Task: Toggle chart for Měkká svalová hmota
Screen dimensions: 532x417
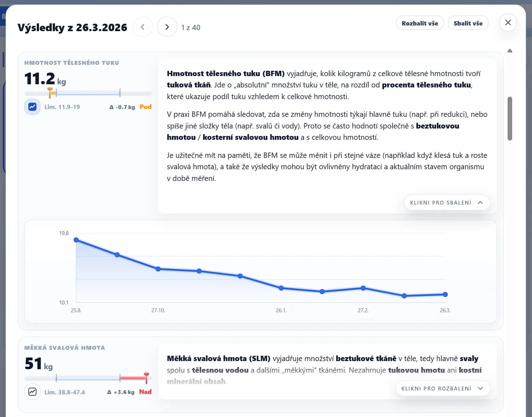Action: pyautogui.click(x=32, y=392)
